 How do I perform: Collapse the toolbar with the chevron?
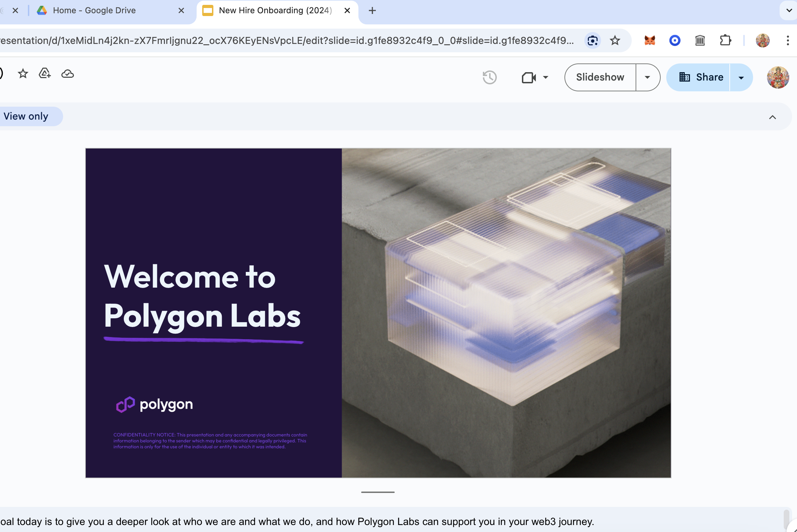[x=773, y=117]
